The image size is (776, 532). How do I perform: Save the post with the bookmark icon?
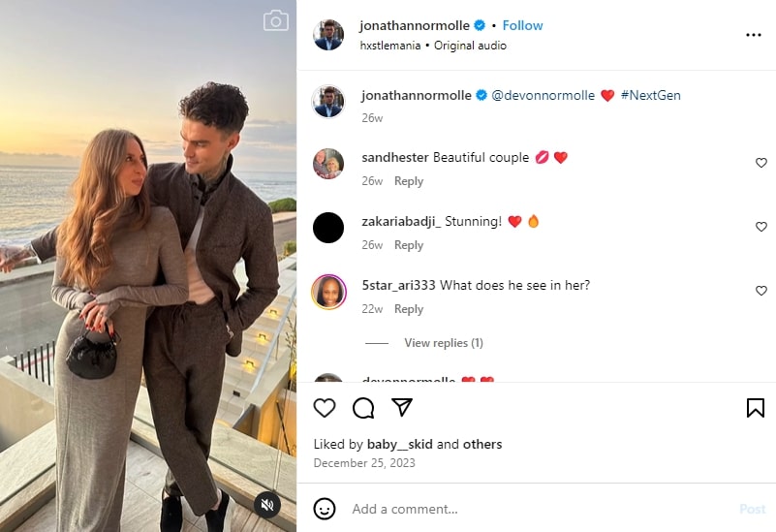tap(756, 408)
